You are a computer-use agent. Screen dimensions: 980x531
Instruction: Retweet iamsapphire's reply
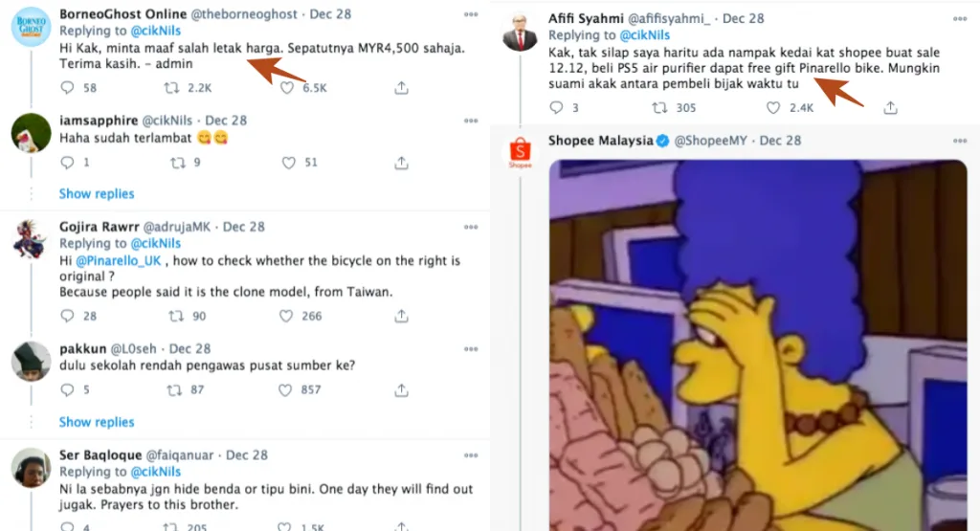177,163
